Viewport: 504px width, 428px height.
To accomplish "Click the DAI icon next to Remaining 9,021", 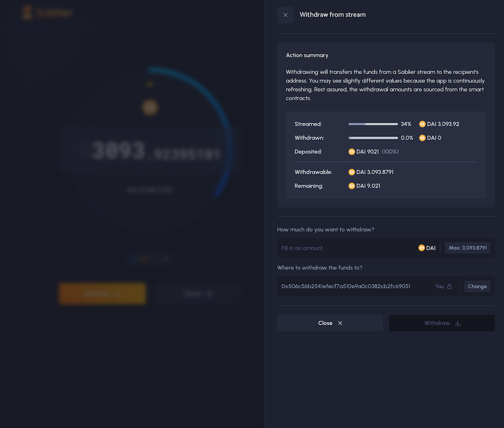I will pyautogui.click(x=352, y=186).
